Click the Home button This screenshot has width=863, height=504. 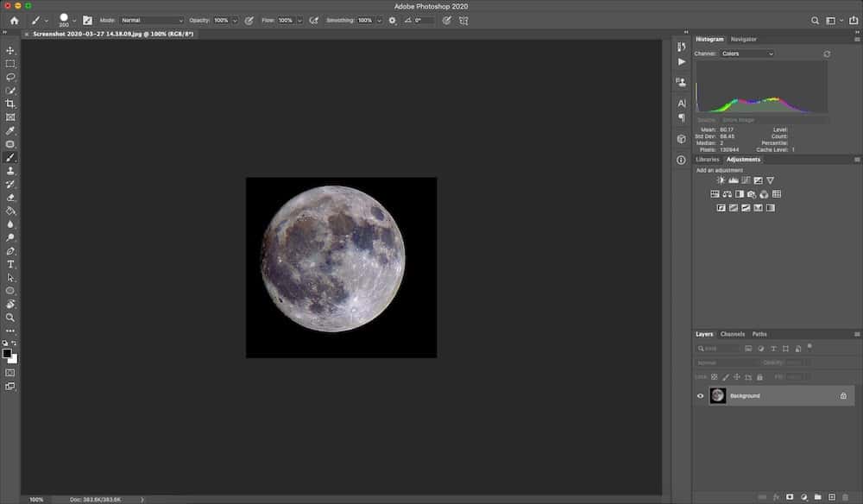[15, 21]
